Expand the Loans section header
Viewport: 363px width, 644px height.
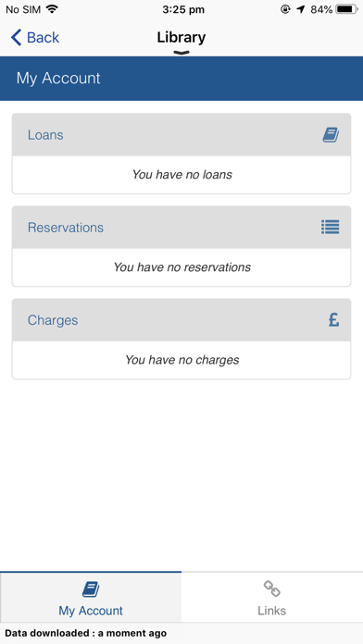click(181, 135)
